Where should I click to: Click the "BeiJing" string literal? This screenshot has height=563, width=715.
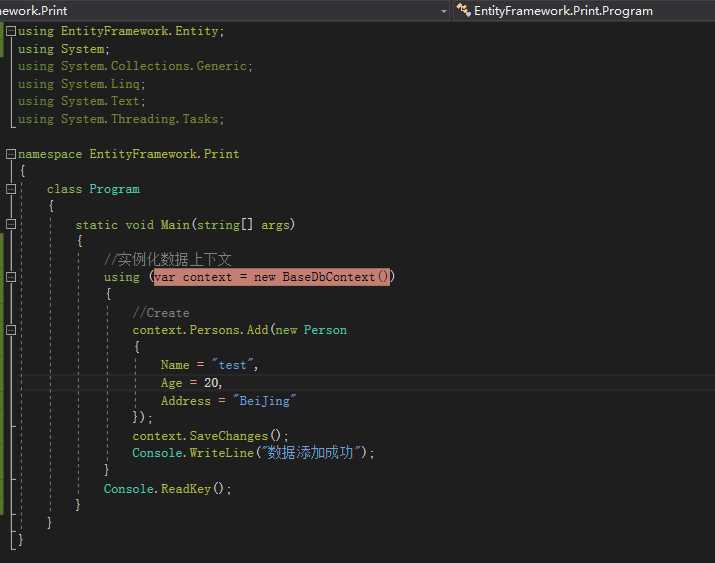click(x=264, y=401)
